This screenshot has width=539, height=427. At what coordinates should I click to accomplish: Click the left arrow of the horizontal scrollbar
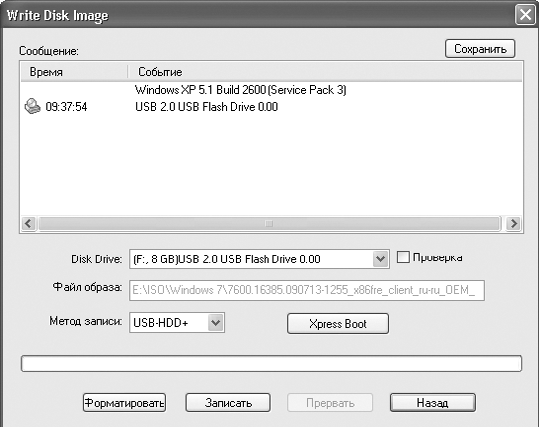tap(28, 223)
